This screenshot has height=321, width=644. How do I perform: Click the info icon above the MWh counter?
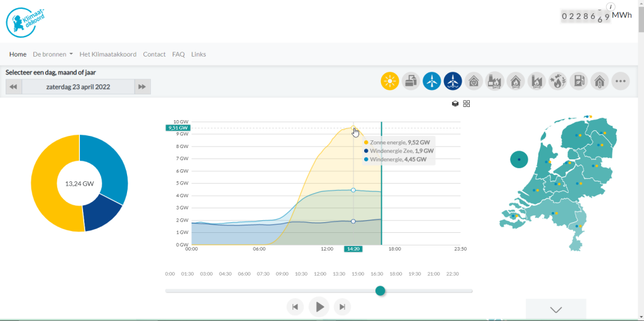click(x=611, y=6)
